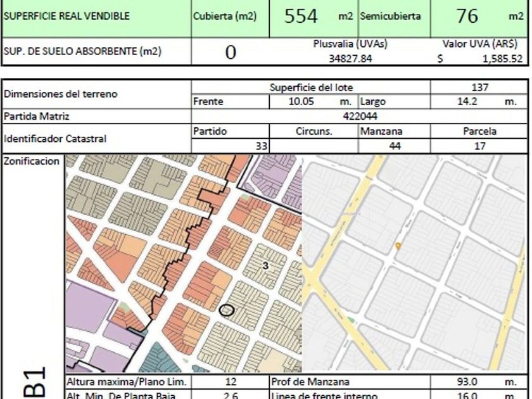This screenshot has height=399, width=532.
Task: Click Identificador Catastral label
Action: 55,139
